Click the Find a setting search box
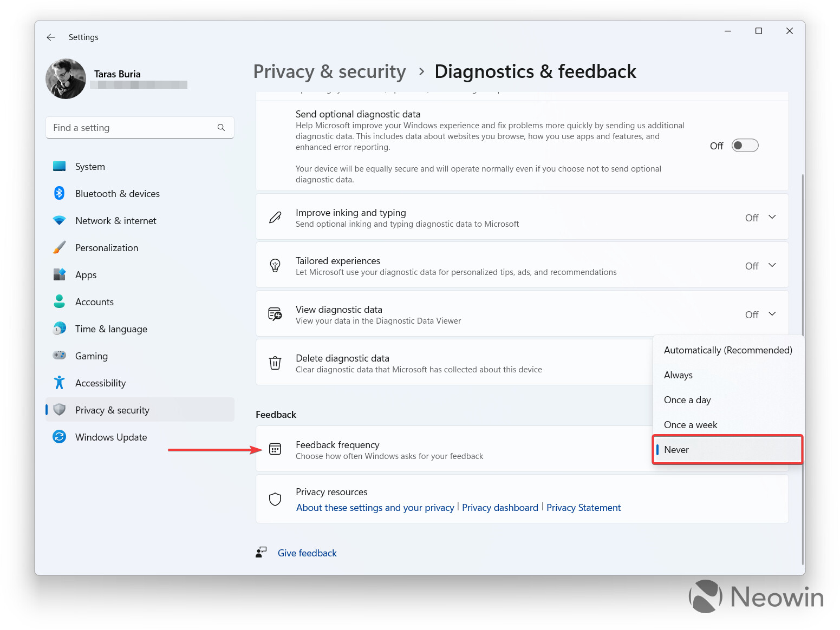 click(x=140, y=128)
